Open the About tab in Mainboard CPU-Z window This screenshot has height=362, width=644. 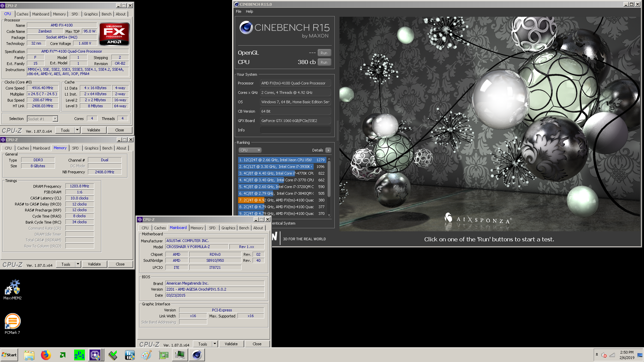click(x=258, y=228)
